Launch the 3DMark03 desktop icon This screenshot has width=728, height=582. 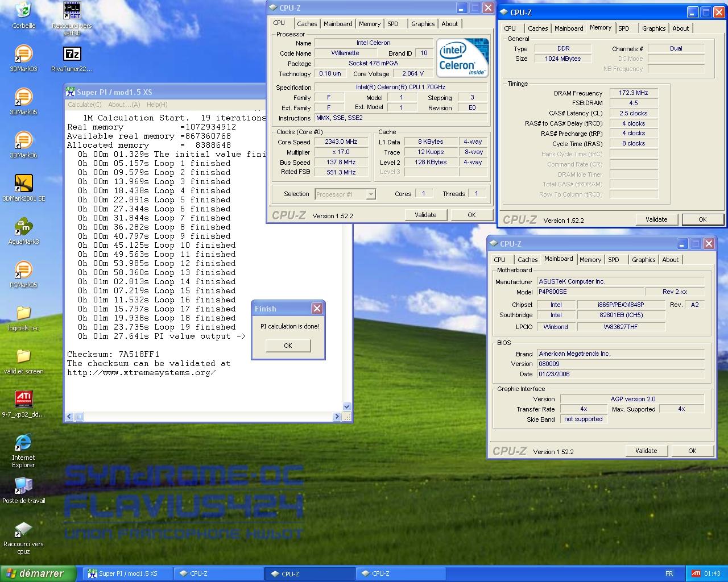[x=23, y=59]
